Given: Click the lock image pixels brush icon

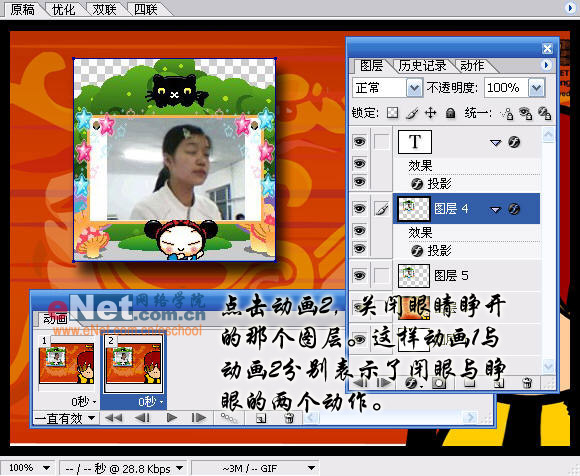Looking at the screenshot, I should (x=412, y=113).
